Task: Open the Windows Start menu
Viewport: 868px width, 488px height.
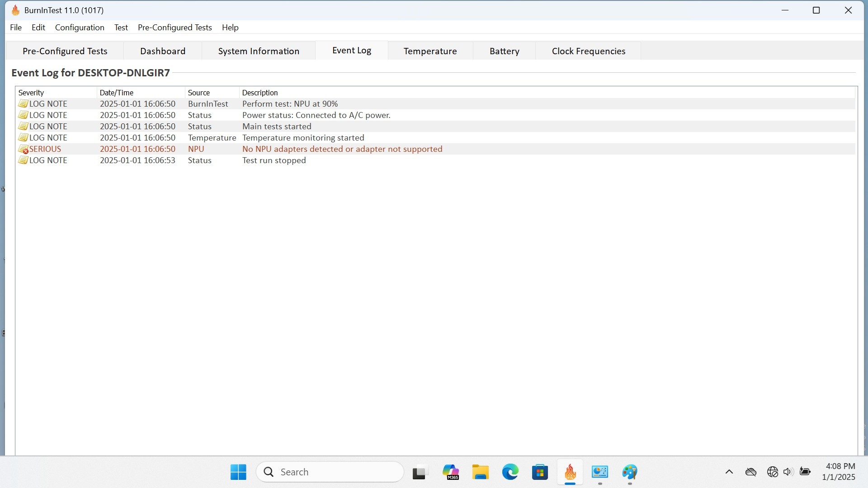Action: coord(238,472)
